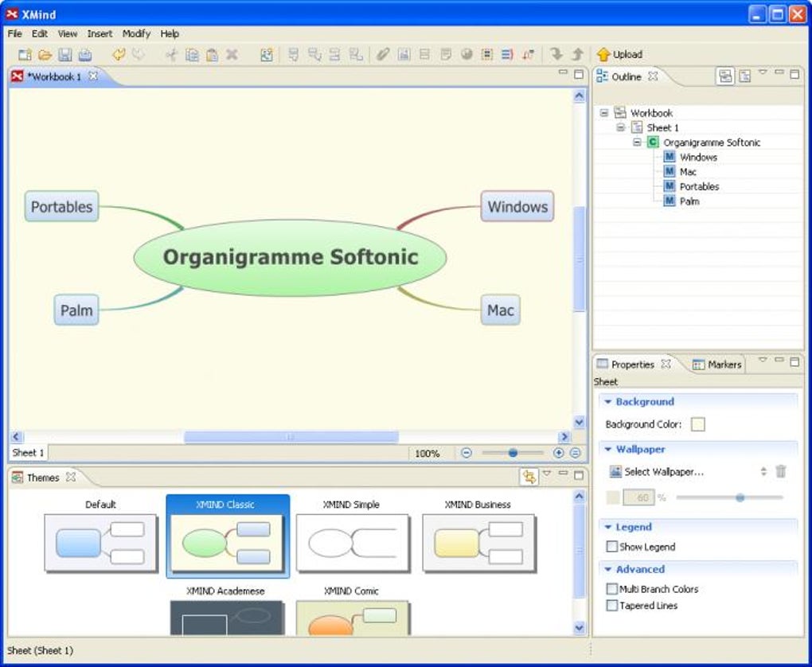Click the Summary bracket toolbar icon

pos(507,54)
